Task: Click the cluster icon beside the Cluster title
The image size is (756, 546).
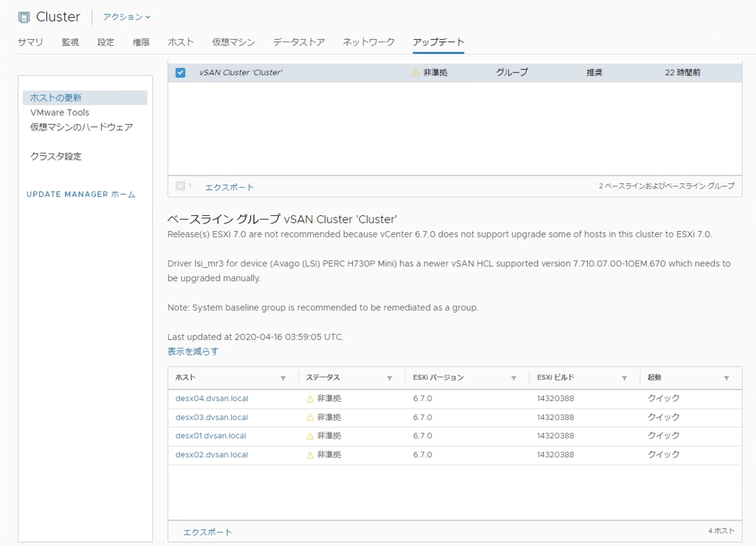Action: coord(24,16)
